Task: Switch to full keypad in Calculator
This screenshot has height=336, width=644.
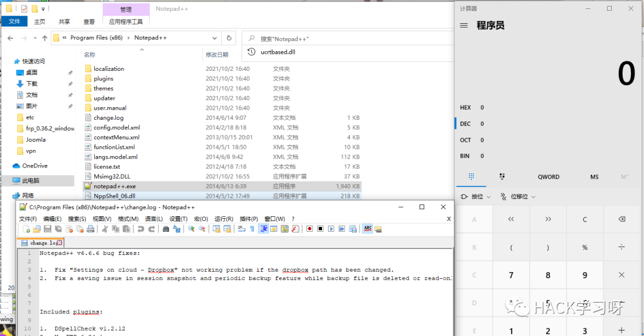Action: 471,176
